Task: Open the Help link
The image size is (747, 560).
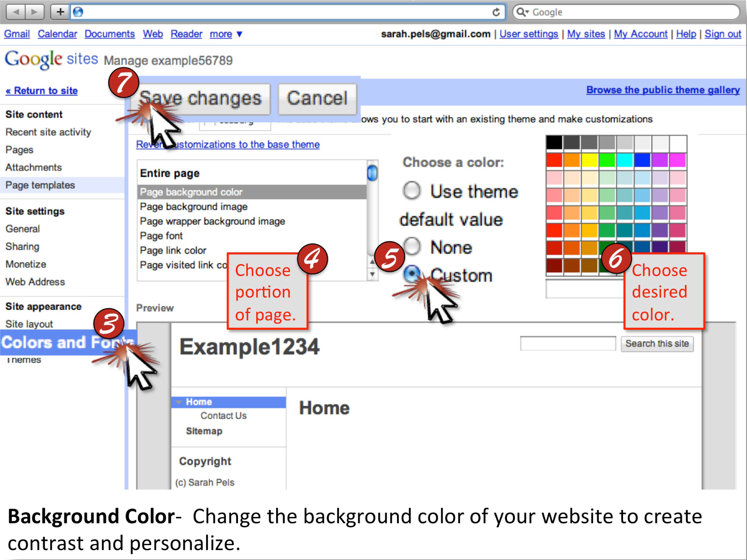Action: pyautogui.click(x=686, y=34)
